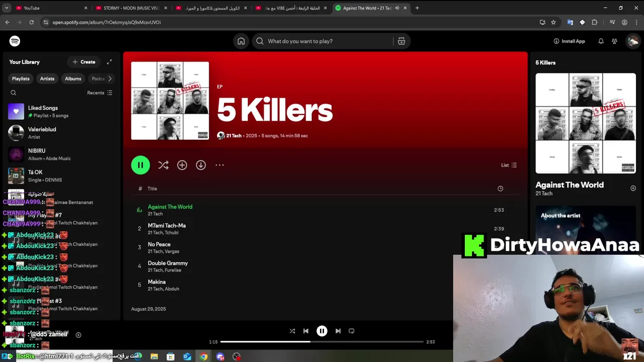
Task: Reload the Spotify page
Action: 31,22
